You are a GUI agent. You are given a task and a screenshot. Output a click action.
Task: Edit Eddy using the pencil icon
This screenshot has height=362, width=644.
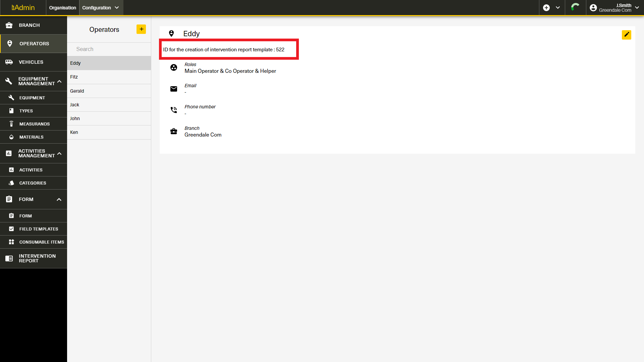627,35
